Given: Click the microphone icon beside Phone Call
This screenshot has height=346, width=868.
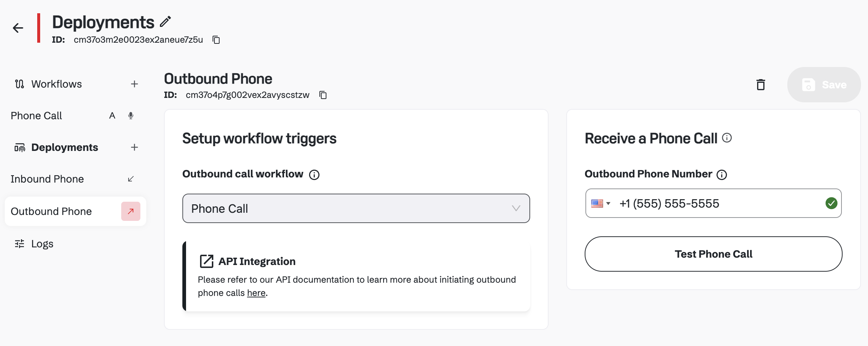Looking at the screenshot, I should (131, 116).
